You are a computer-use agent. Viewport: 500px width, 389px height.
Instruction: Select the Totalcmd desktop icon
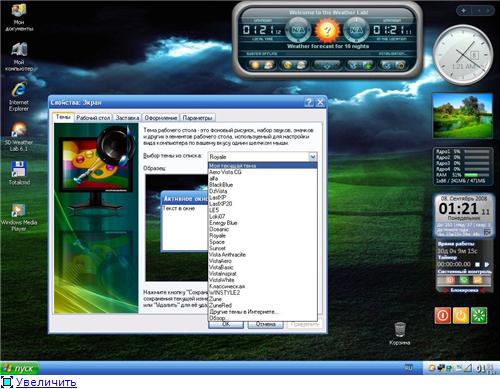[x=19, y=173]
